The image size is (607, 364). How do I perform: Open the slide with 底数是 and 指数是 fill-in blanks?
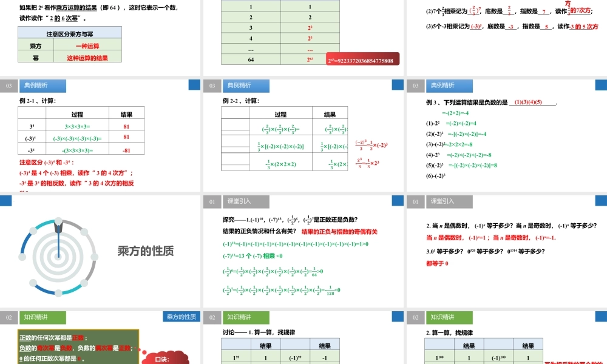pyautogui.click(x=507, y=38)
